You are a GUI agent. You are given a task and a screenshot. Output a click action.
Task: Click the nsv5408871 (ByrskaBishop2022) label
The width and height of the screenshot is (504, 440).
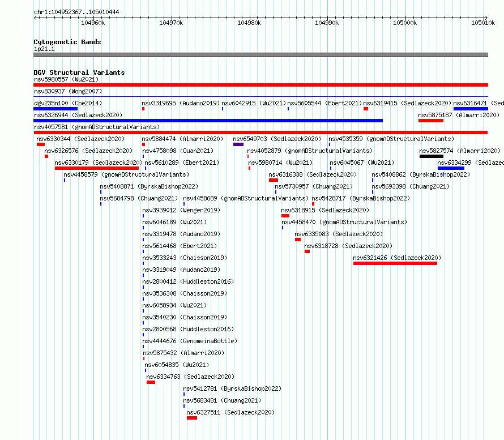(149, 186)
